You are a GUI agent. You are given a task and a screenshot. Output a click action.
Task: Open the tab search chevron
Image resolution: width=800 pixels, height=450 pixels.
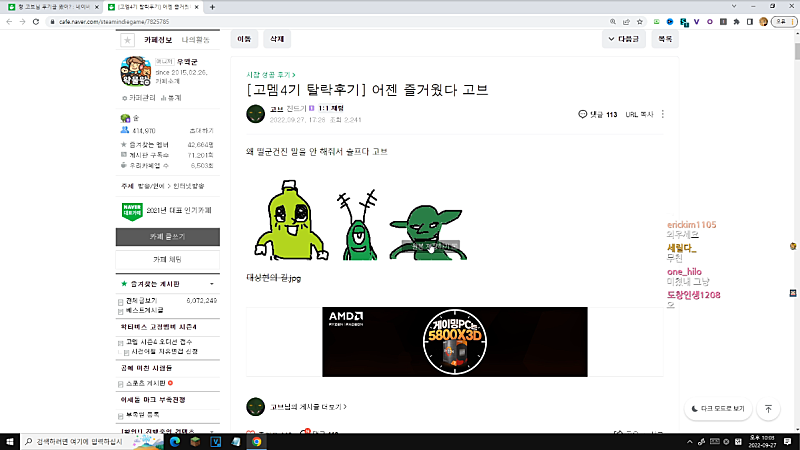coord(734,7)
